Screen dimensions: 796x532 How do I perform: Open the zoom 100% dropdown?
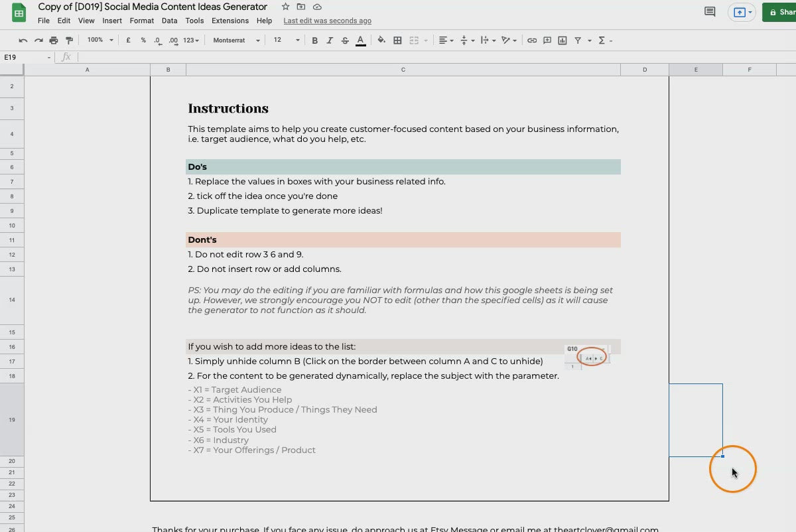[x=100, y=40]
